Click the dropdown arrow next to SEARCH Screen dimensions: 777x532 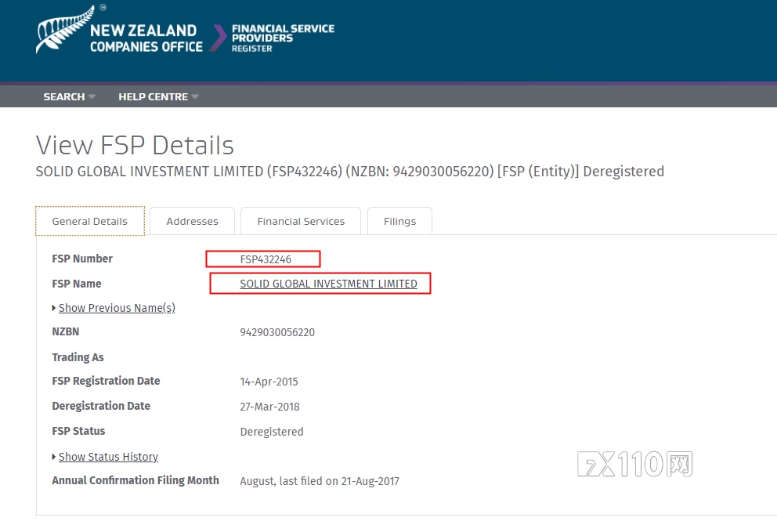92,96
